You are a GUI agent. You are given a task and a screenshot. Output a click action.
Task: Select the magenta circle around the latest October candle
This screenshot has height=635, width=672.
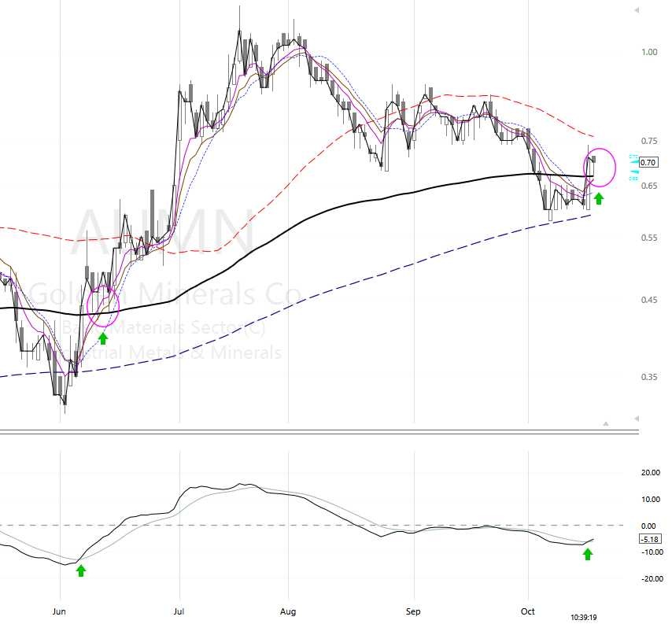[x=601, y=167]
